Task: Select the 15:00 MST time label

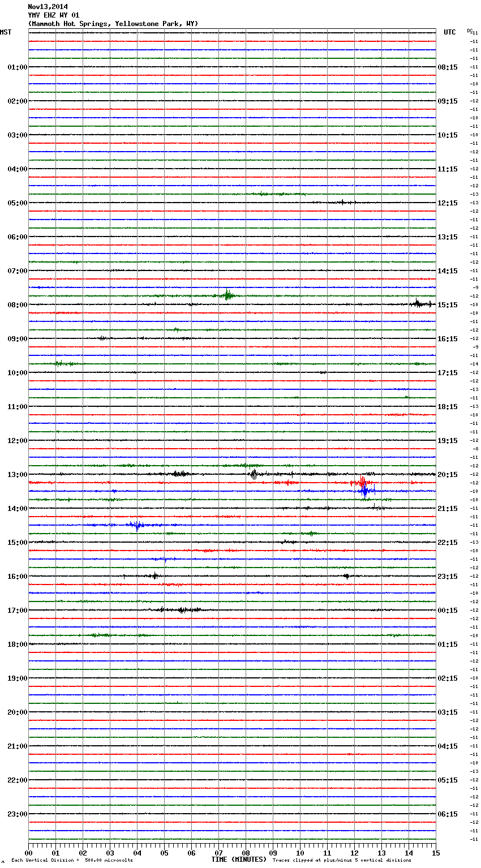Action: pyautogui.click(x=18, y=543)
